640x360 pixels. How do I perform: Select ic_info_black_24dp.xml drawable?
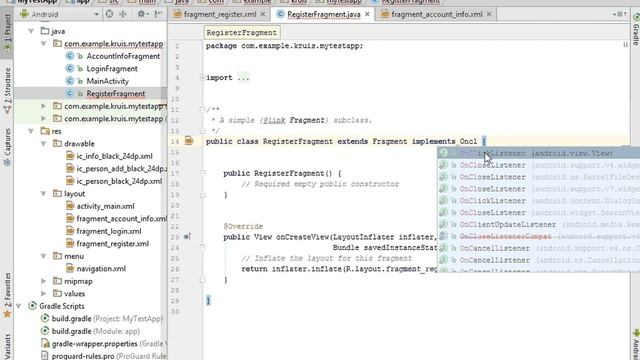114,156
